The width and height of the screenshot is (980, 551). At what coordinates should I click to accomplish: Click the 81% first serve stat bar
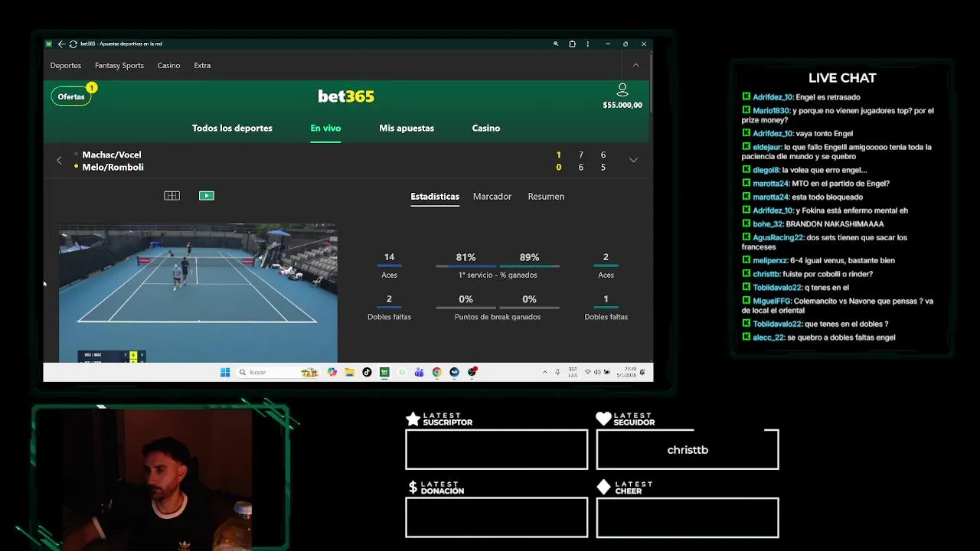click(x=466, y=266)
